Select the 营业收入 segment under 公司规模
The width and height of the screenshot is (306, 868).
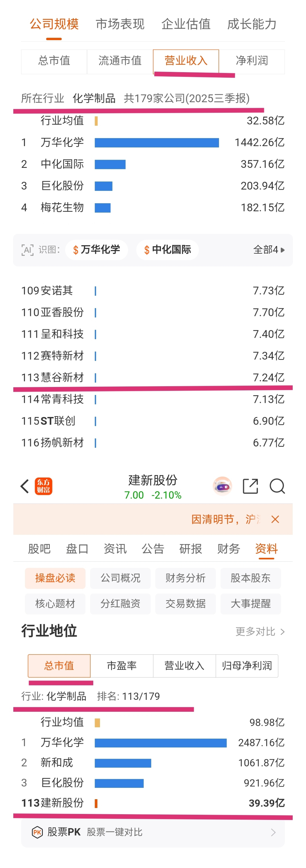tap(186, 61)
